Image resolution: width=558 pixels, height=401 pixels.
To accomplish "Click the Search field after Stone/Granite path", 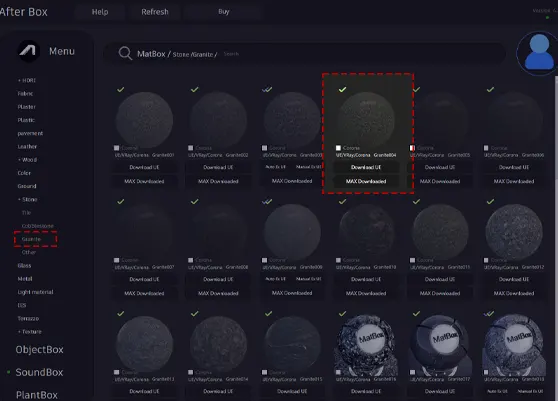I will (231, 54).
